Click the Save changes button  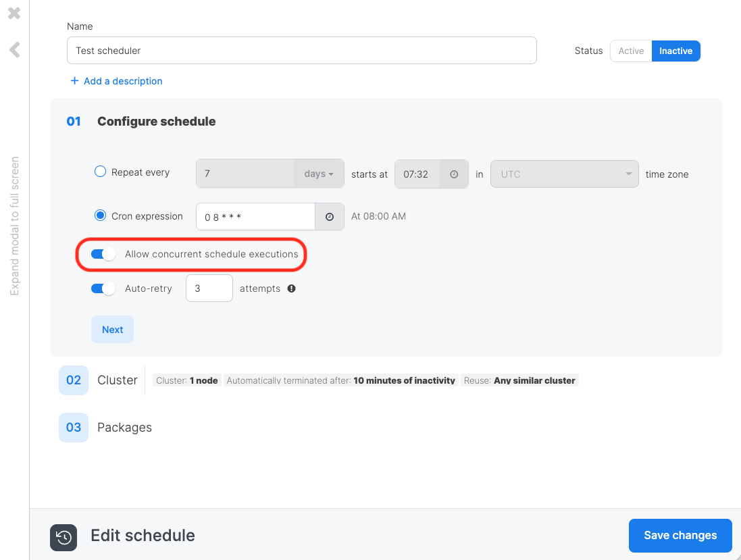click(680, 536)
